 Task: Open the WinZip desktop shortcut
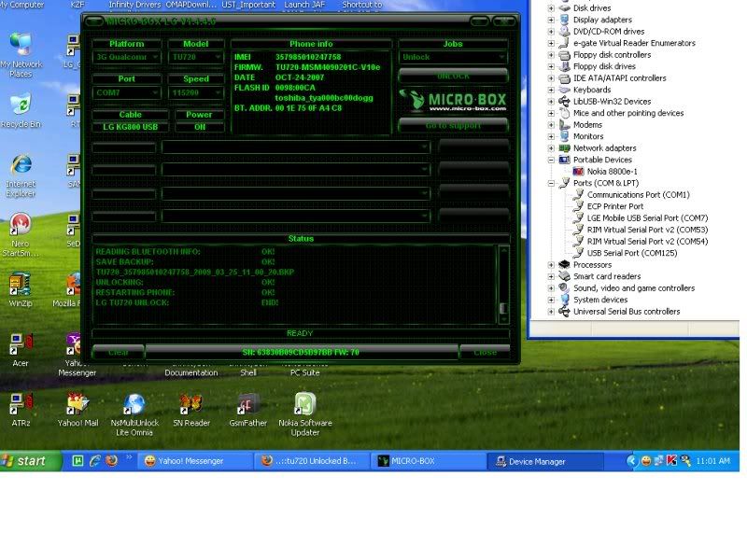pos(20,289)
